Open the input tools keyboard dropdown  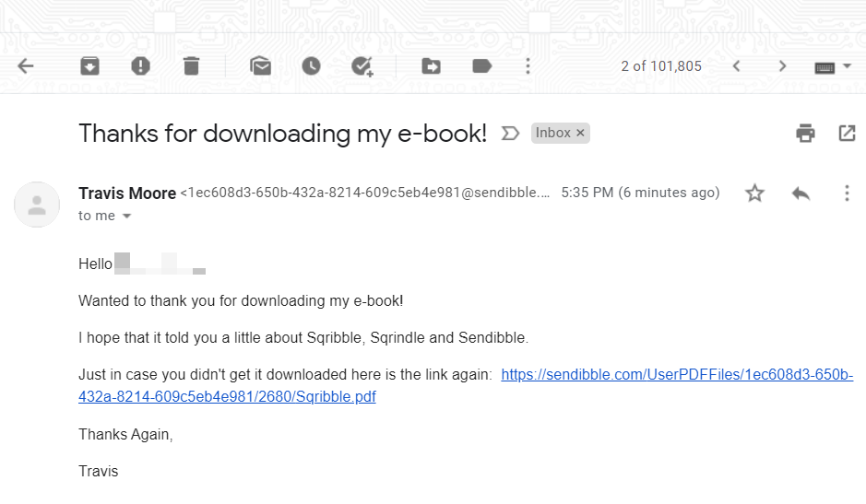833,66
